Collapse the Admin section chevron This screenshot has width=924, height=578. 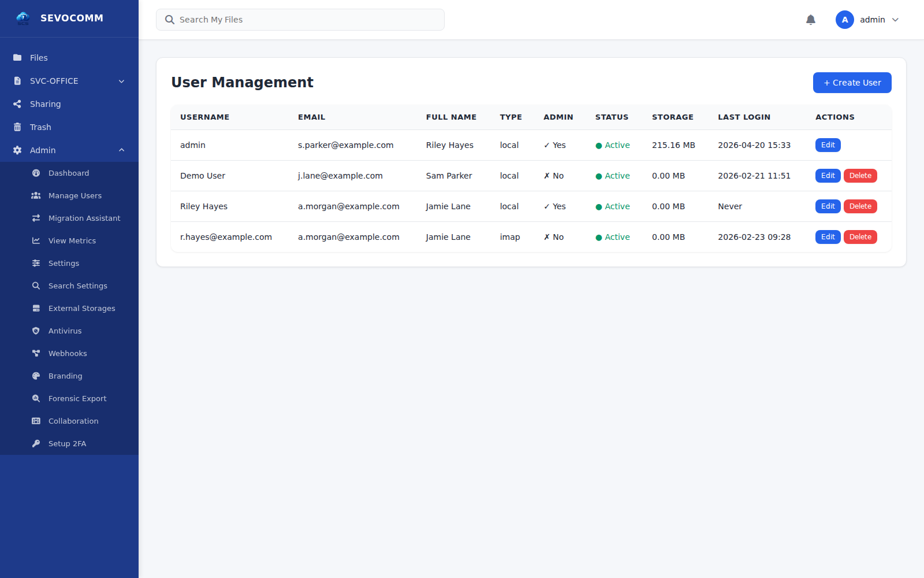tap(121, 150)
